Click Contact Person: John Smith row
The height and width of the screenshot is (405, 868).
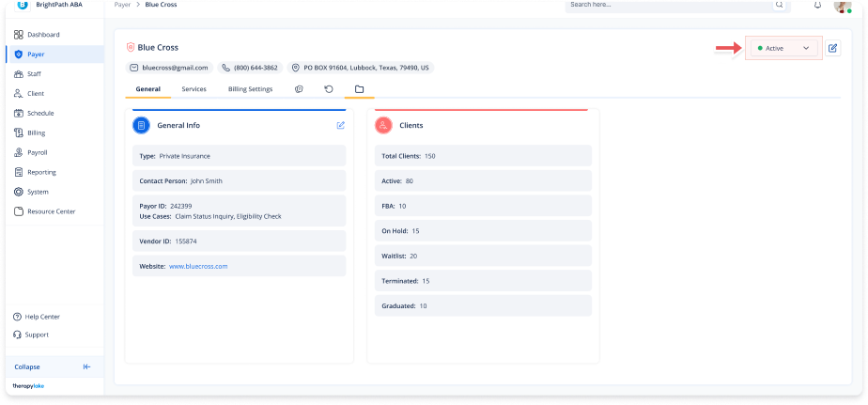(x=240, y=180)
